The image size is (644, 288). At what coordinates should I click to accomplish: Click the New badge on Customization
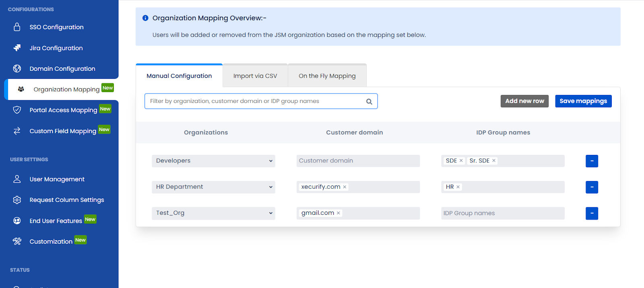(x=80, y=240)
